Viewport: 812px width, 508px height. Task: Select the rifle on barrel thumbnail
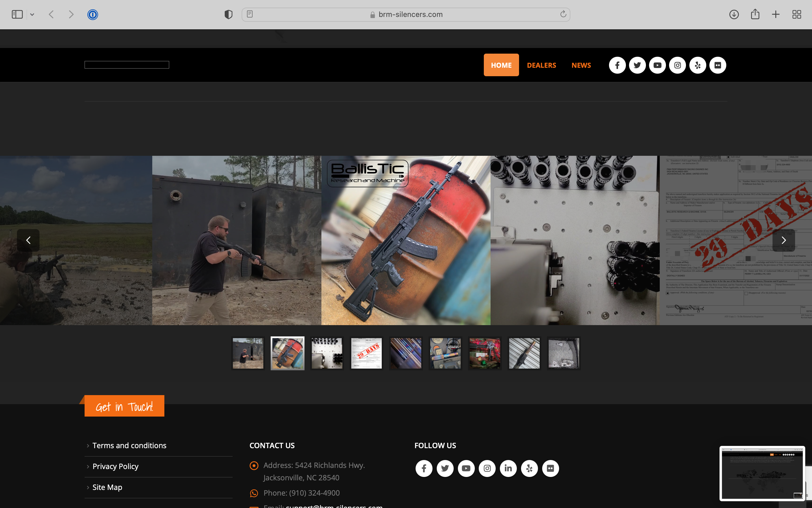[x=288, y=353]
